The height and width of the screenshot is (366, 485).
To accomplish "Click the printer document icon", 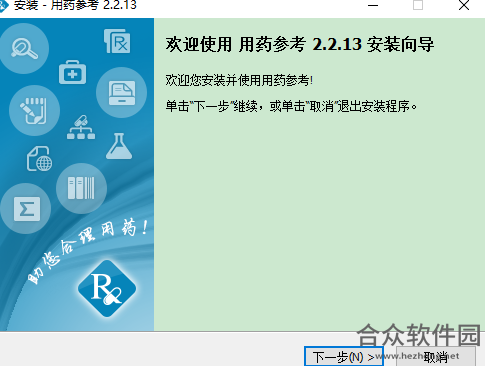I will coord(121,93).
